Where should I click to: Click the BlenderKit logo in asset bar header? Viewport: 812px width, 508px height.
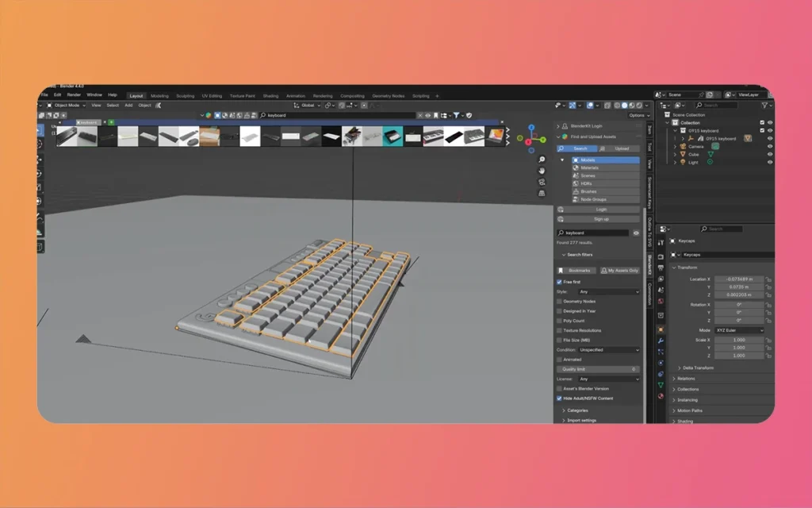[209, 115]
